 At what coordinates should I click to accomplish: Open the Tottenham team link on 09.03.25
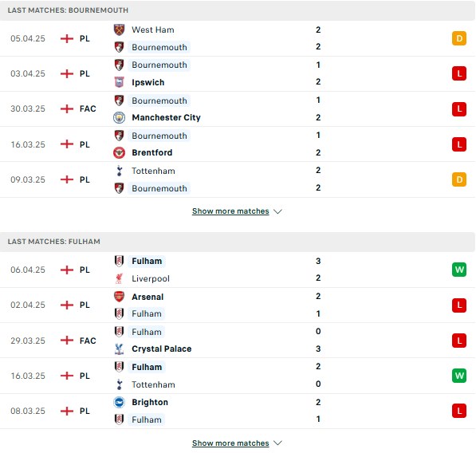tap(153, 171)
